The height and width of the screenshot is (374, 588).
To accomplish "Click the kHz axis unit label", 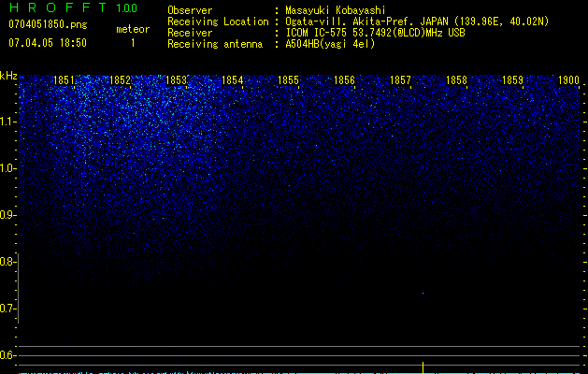I will 8,76.
